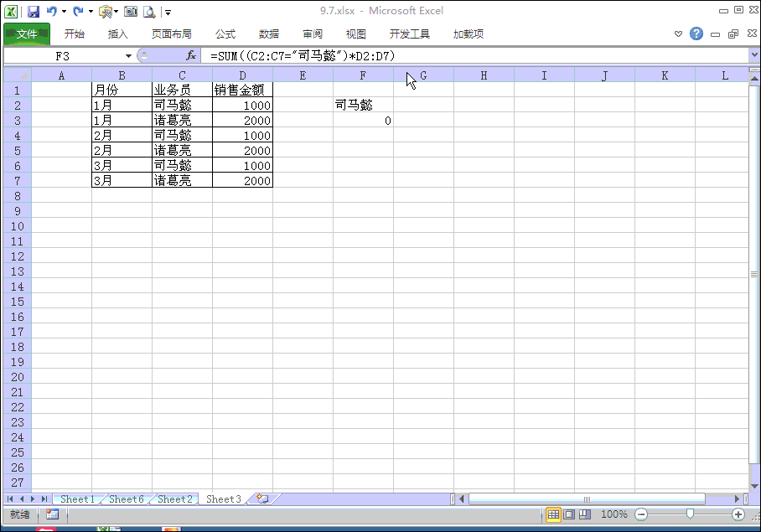This screenshot has width=761, height=532.
Task: Click the ribbon minimize heart-shaped icon
Action: 679,34
